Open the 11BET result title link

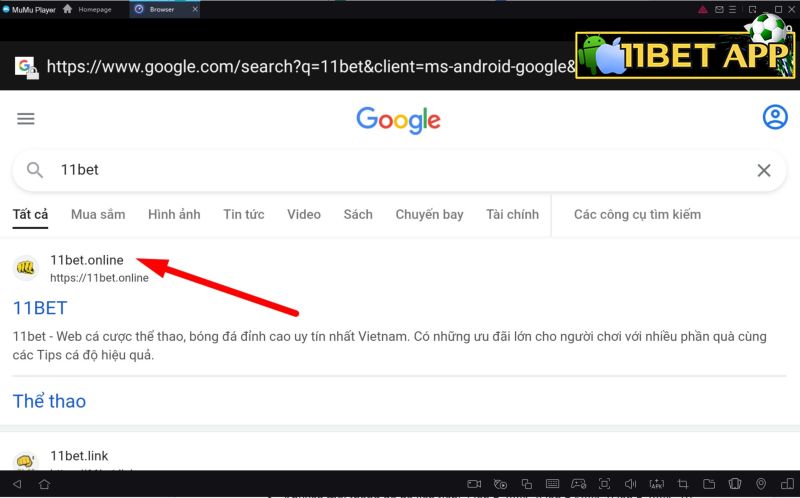[x=40, y=308]
